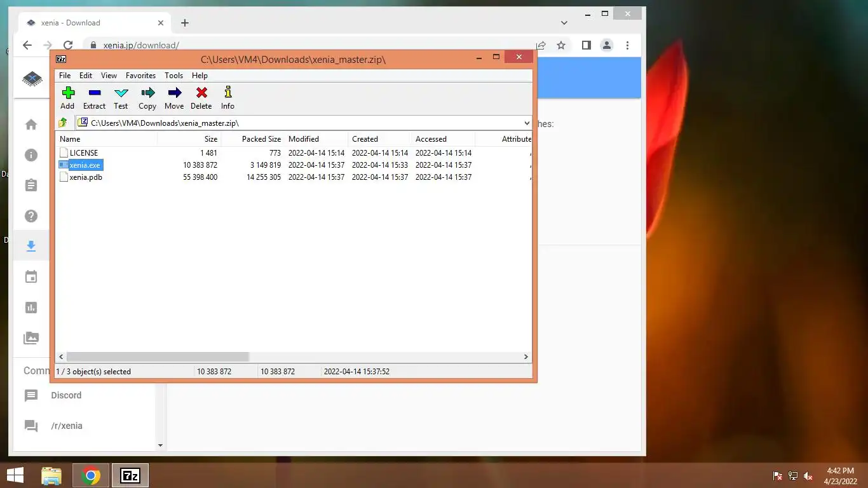Toggle the Chrome side panel icon

tap(587, 45)
